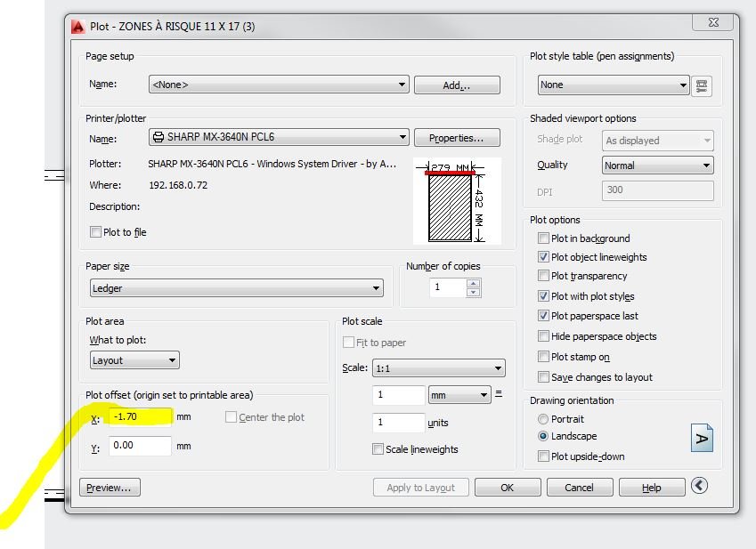Turn on Plot stamp on
756x549 pixels.
pyautogui.click(x=543, y=357)
